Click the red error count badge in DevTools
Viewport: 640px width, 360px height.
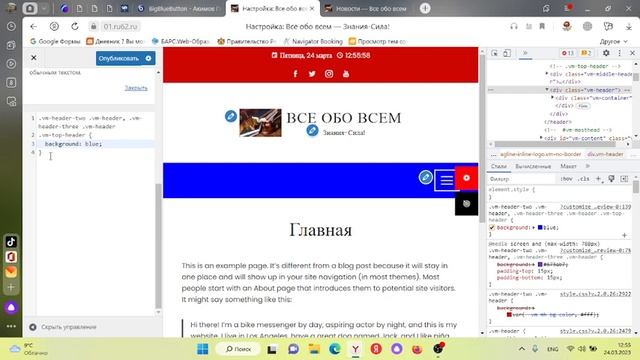point(568,53)
